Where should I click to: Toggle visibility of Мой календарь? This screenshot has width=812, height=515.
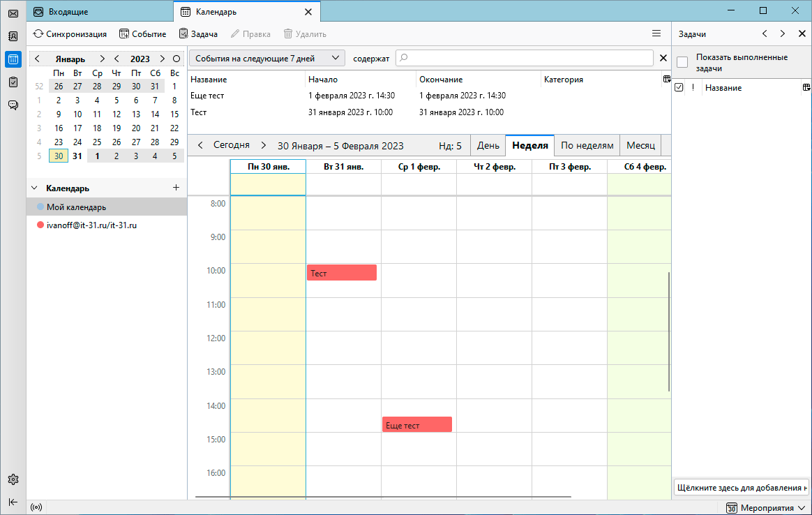[40, 207]
